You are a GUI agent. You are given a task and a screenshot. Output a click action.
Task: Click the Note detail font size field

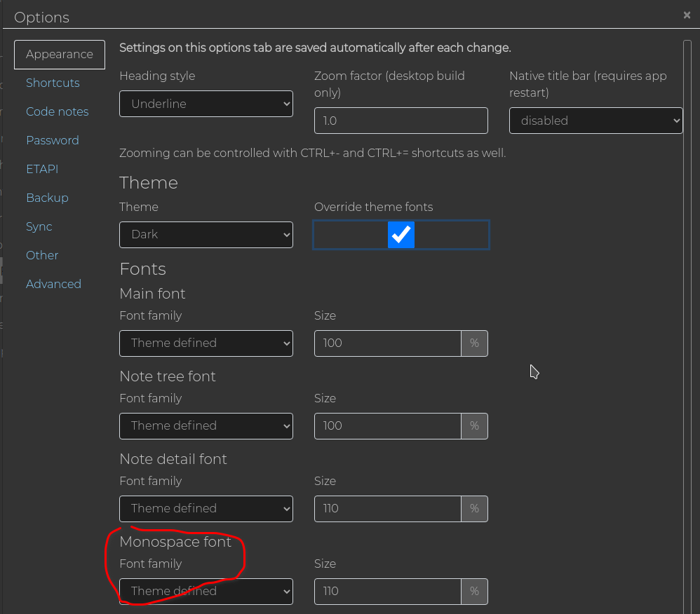[387, 509]
